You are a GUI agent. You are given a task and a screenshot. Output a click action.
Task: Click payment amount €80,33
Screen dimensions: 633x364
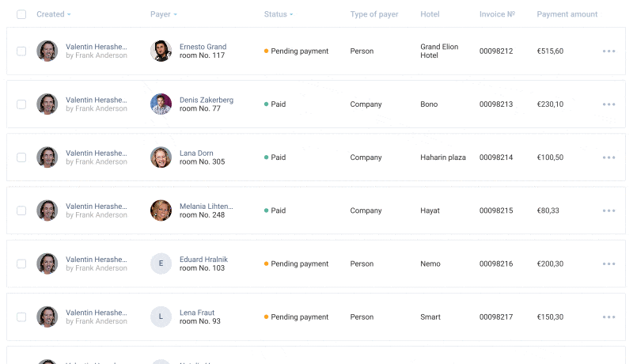pyautogui.click(x=548, y=210)
